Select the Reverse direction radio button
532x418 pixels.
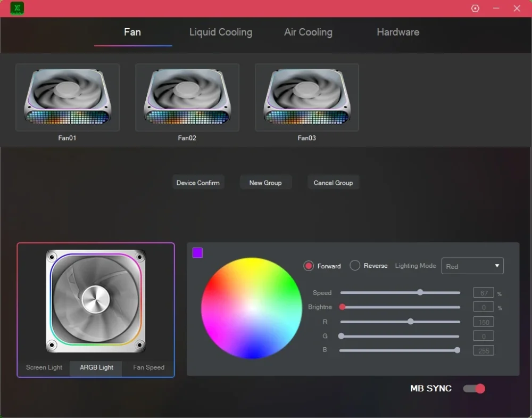pyautogui.click(x=355, y=266)
